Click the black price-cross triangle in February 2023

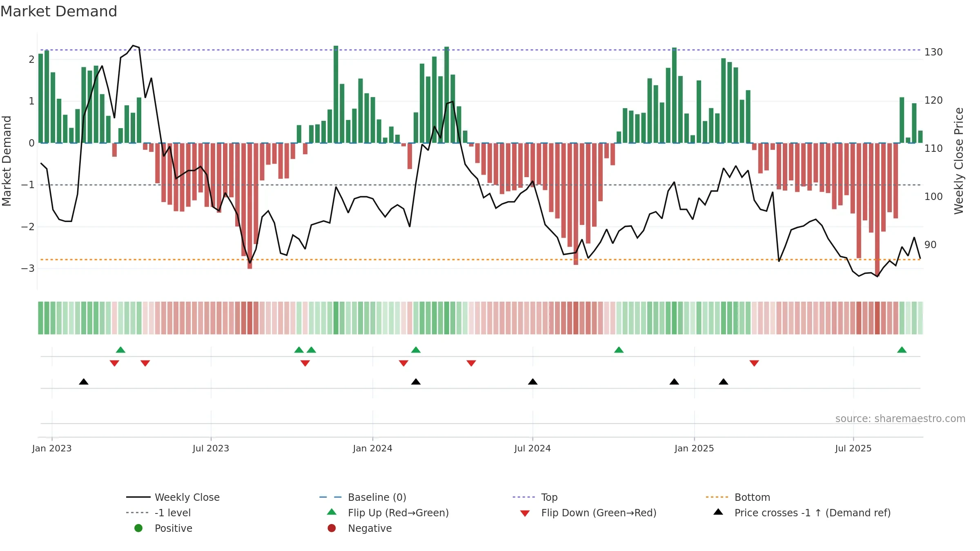point(84,382)
